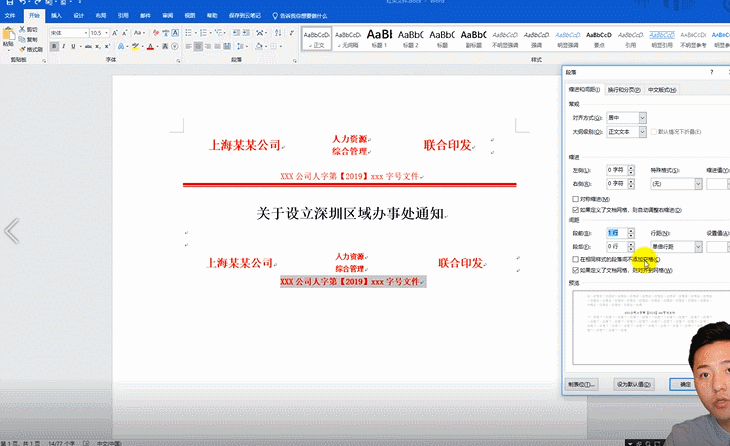Apply Heading 1 style from gallery

point(379,38)
